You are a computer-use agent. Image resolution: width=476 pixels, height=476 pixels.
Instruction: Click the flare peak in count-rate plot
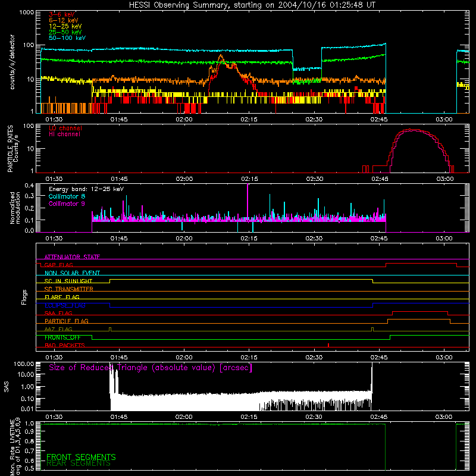click(221, 56)
